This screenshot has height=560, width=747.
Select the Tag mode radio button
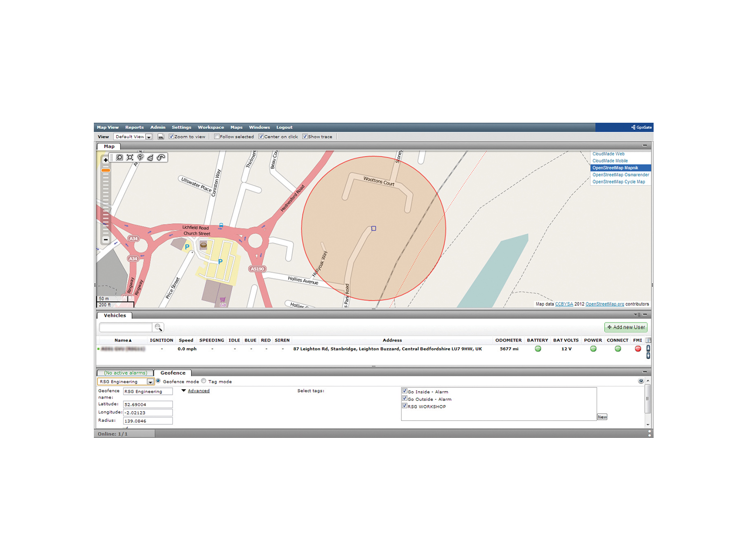pyautogui.click(x=204, y=381)
